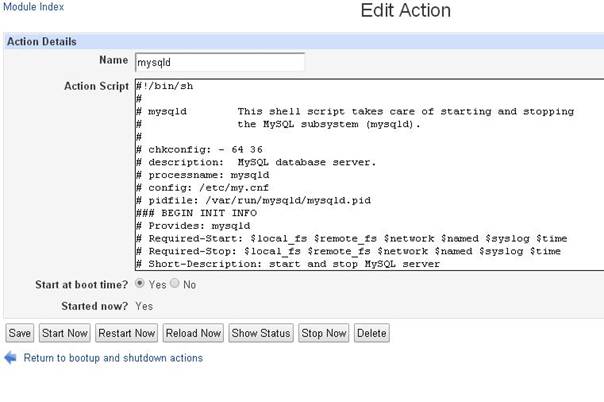This screenshot has width=604, height=402.
Task: Select Yes for start at boot time
Action: click(x=139, y=283)
